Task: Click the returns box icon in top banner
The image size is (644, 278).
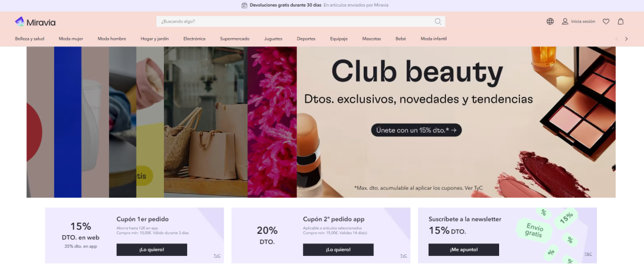Action: (x=244, y=5)
